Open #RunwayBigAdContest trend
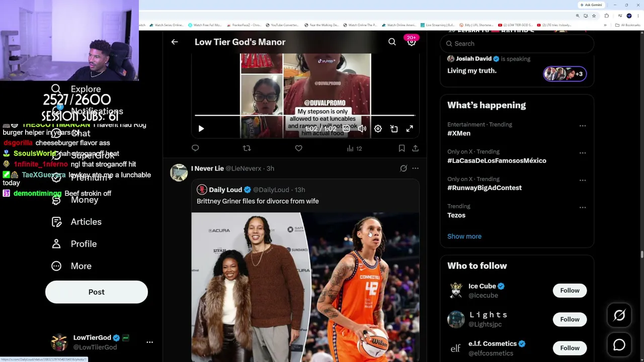 (x=485, y=188)
